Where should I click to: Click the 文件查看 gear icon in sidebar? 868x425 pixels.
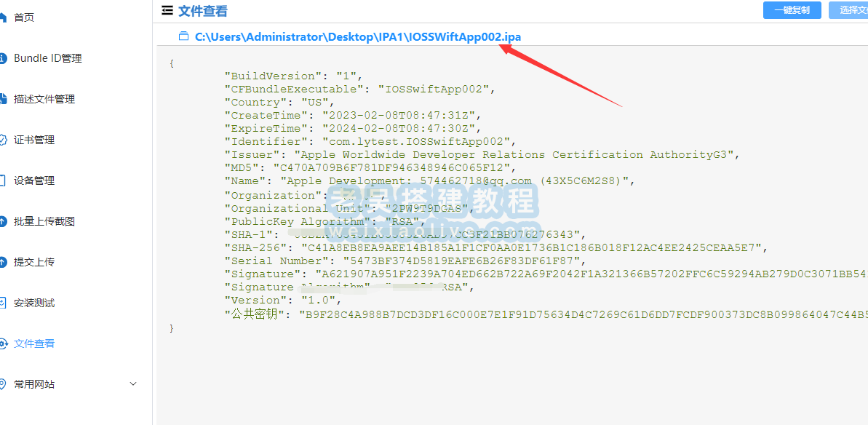click(x=3, y=343)
